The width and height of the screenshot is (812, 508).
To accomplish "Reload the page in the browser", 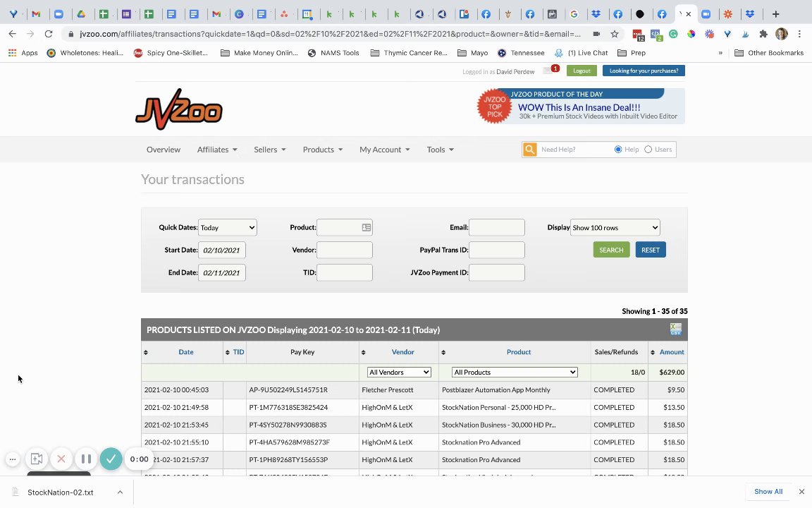I will (49, 34).
